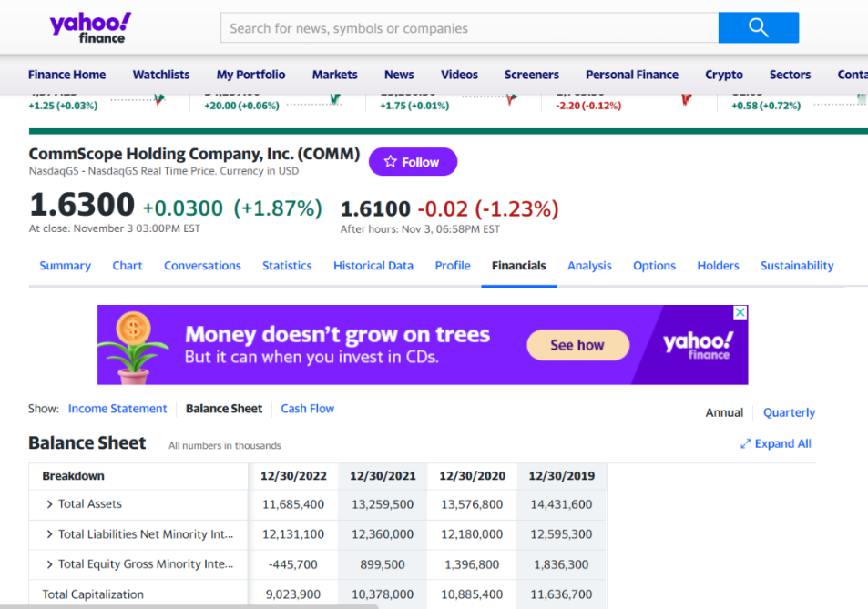Click Total Capitalization value 9,023,900
The image size is (868, 609).
[293, 594]
